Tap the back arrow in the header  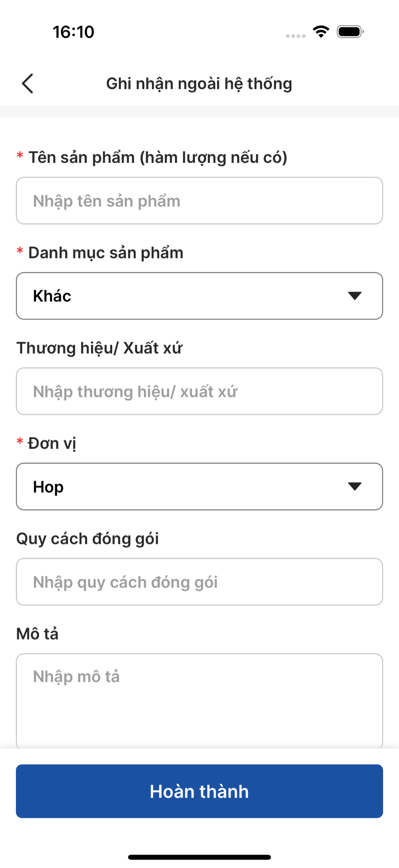28,83
